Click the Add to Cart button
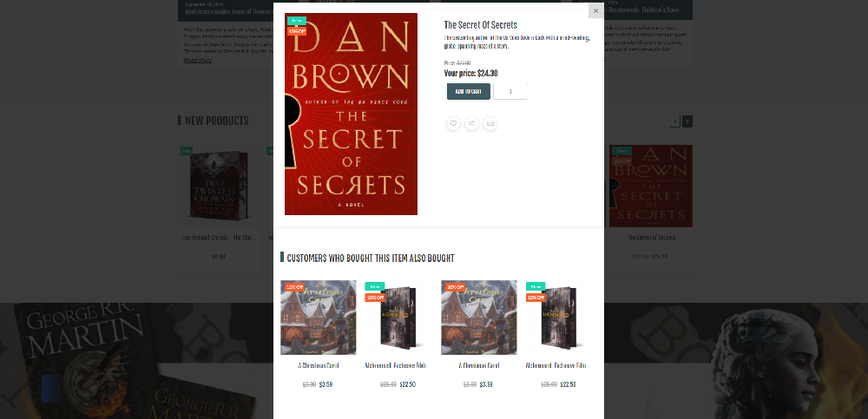868x419 pixels. [x=469, y=91]
